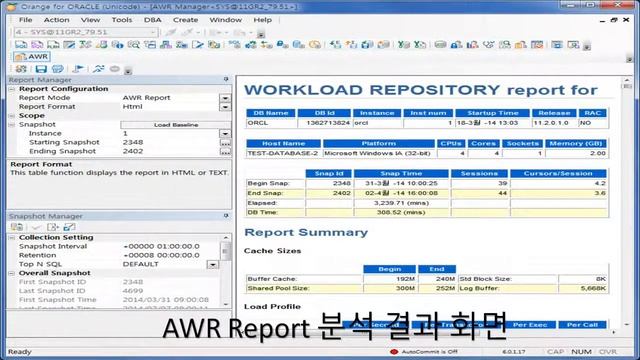Click the print icon beside the save icon
This screenshot has width=640, height=360.
[58, 69]
